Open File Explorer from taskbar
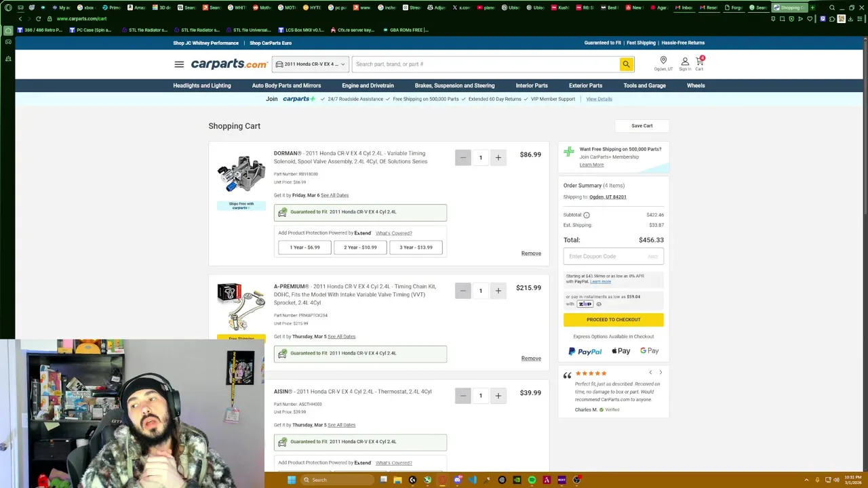The width and height of the screenshot is (868, 488). tap(397, 480)
